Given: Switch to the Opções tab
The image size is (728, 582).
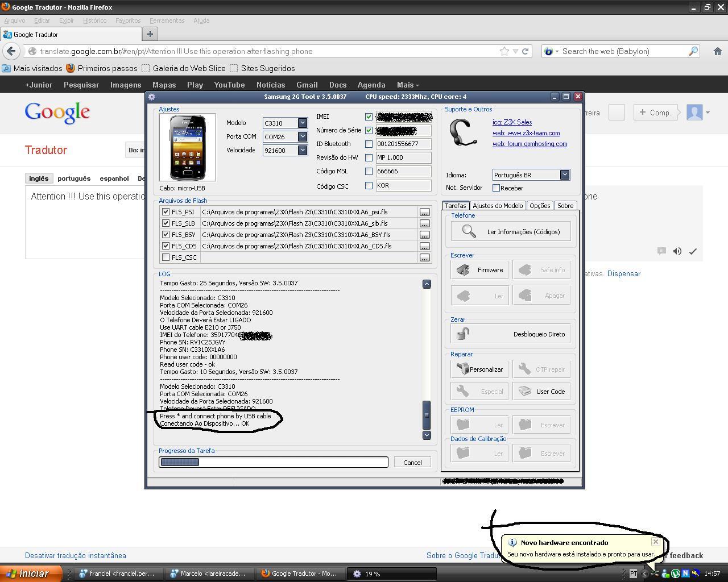Looking at the screenshot, I should coord(540,206).
